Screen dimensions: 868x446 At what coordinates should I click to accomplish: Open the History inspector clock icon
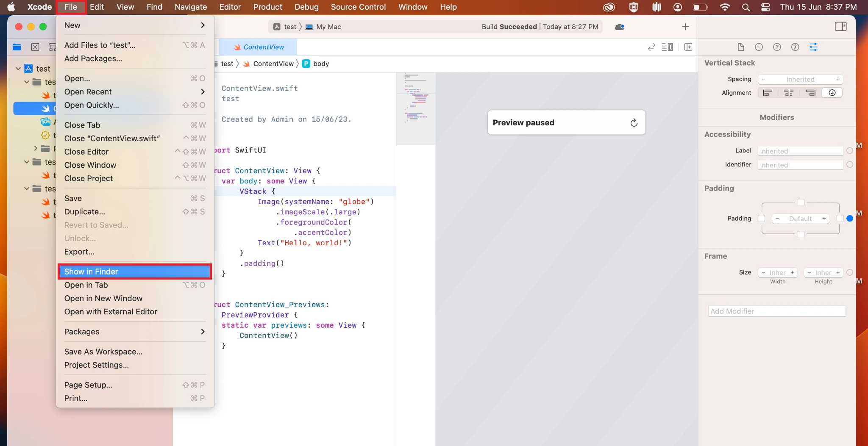point(759,47)
